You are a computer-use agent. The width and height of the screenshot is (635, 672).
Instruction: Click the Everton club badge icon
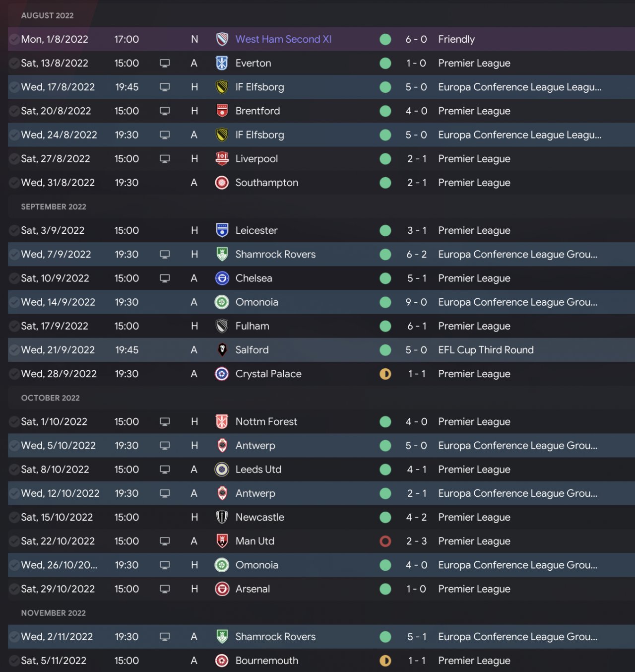click(x=222, y=63)
